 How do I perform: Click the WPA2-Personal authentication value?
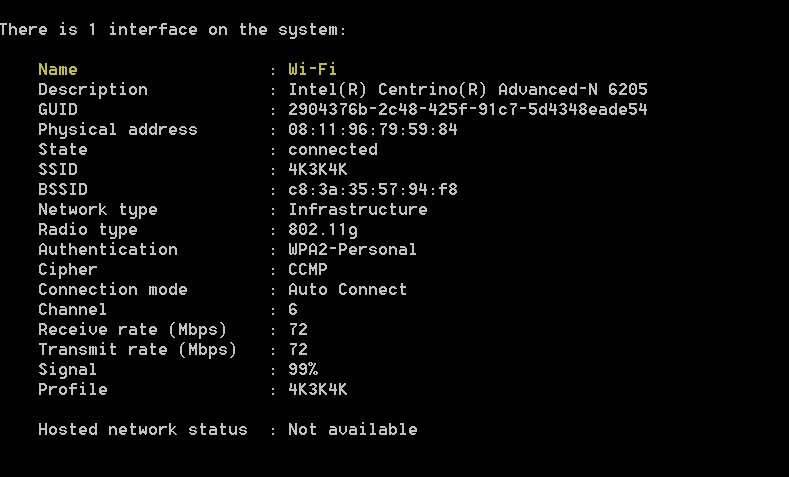pos(352,250)
